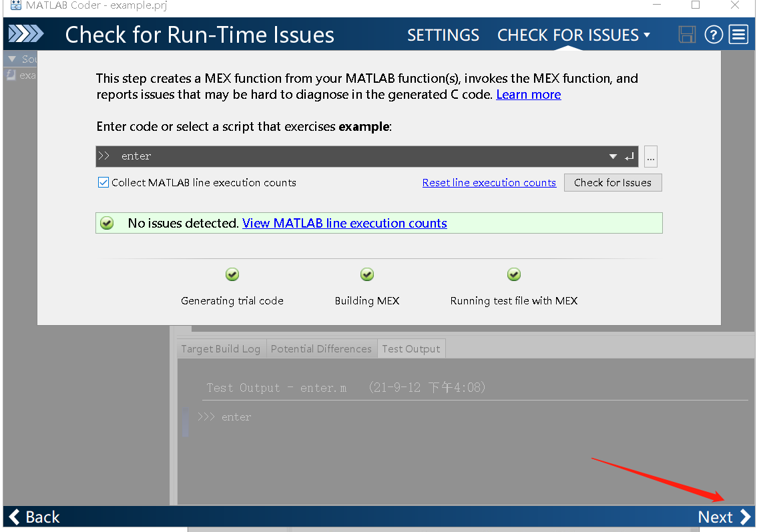Click the 'Running test file with MEX' label
Image resolution: width=765 pixels, height=532 pixels.
click(514, 300)
